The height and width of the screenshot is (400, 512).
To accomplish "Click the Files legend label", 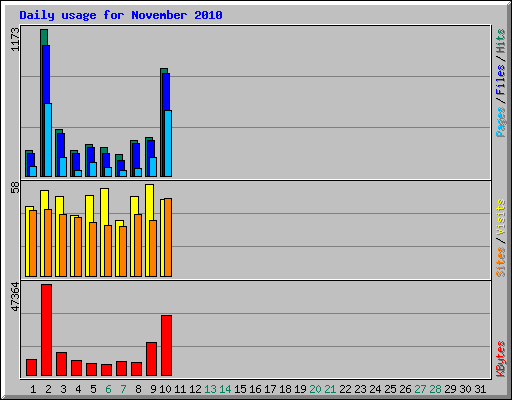I will pyautogui.click(x=501, y=80).
